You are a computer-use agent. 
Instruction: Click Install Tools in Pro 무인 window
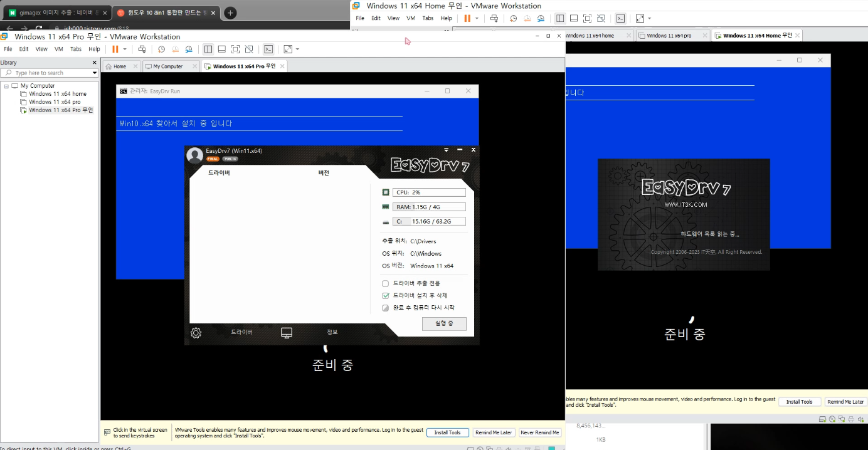(x=447, y=432)
